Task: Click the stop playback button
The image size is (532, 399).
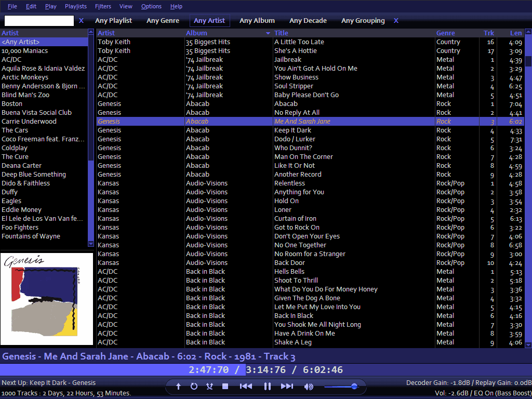Action: (225, 387)
